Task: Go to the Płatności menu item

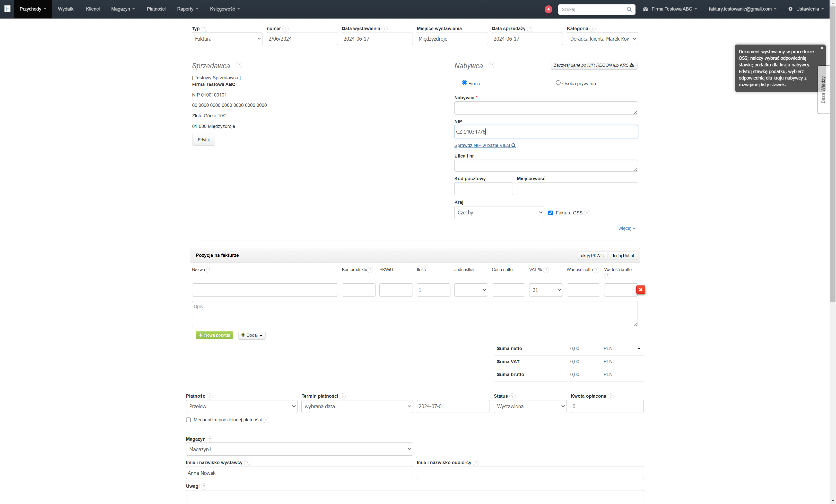Action: click(x=156, y=9)
